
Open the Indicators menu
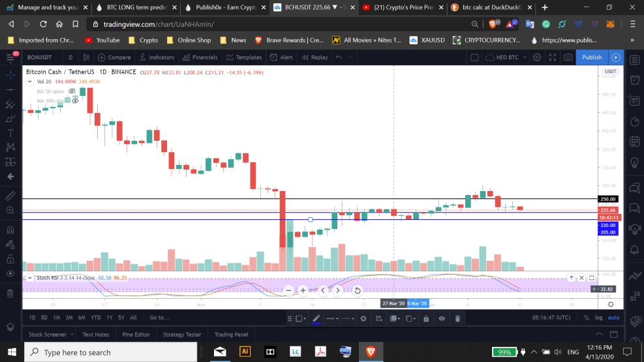[157, 57]
